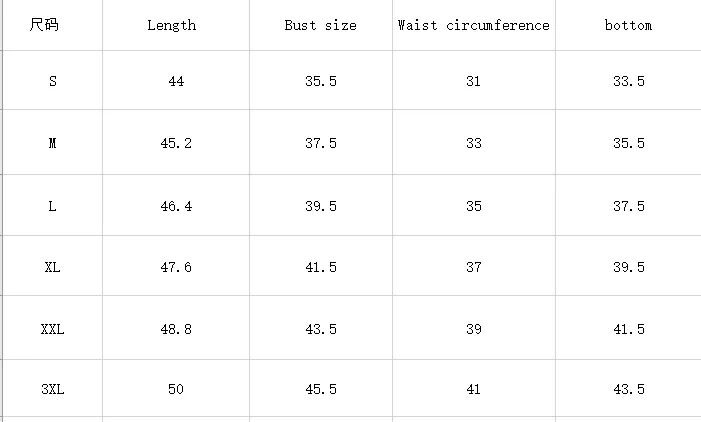701x422 pixels.
Task: Select the bust size value 45.5 cell
Action: (320, 389)
